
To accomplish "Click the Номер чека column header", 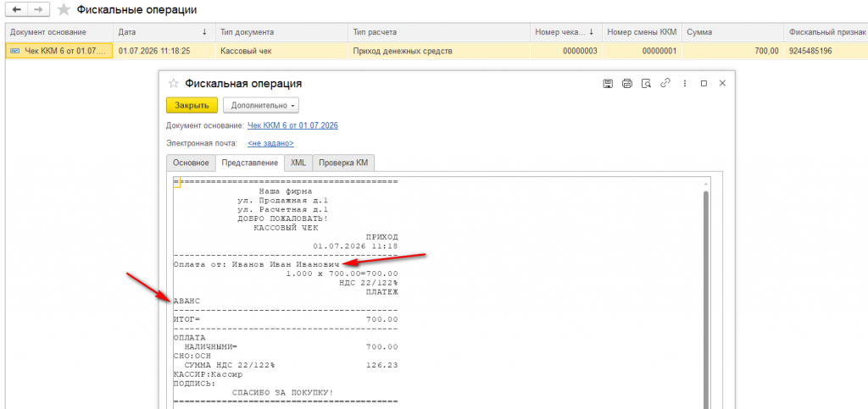I will 565,32.
